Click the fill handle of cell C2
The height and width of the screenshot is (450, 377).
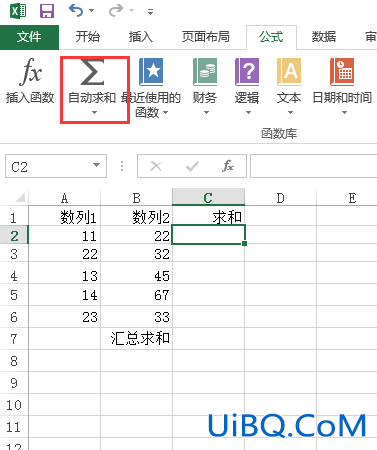pyautogui.click(x=245, y=244)
